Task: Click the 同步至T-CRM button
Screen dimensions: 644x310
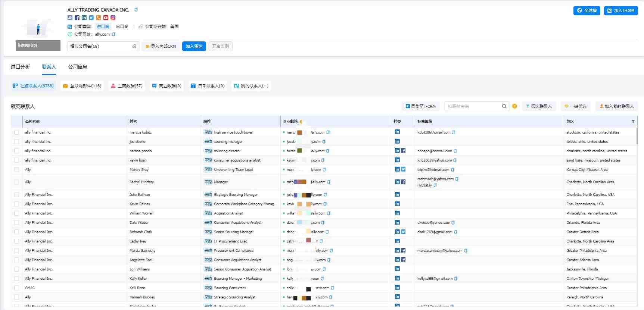Action: coord(421,106)
